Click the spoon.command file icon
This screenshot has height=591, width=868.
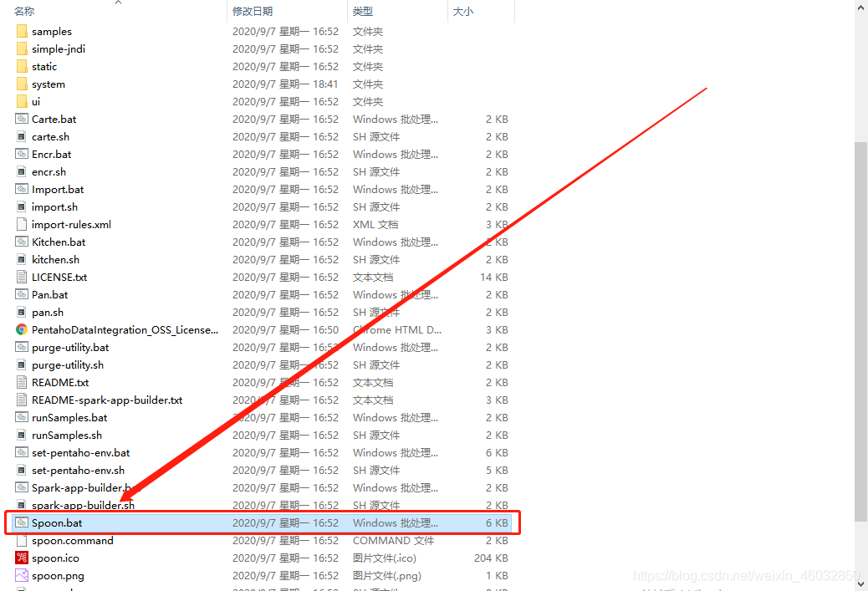(22, 540)
